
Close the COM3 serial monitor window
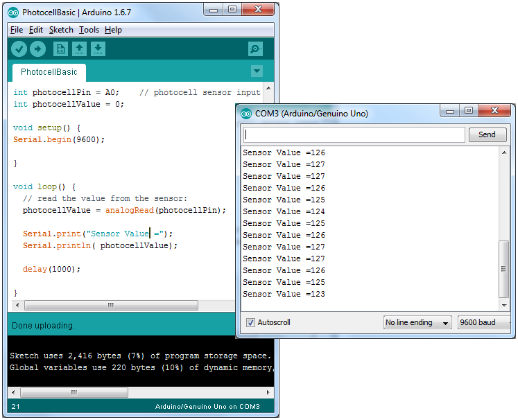tap(494, 111)
